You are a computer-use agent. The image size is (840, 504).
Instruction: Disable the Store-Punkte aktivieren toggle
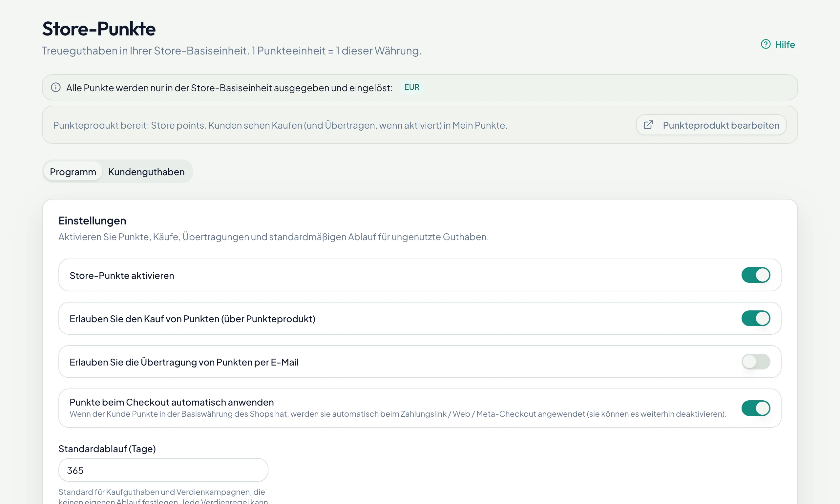tap(755, 275)
